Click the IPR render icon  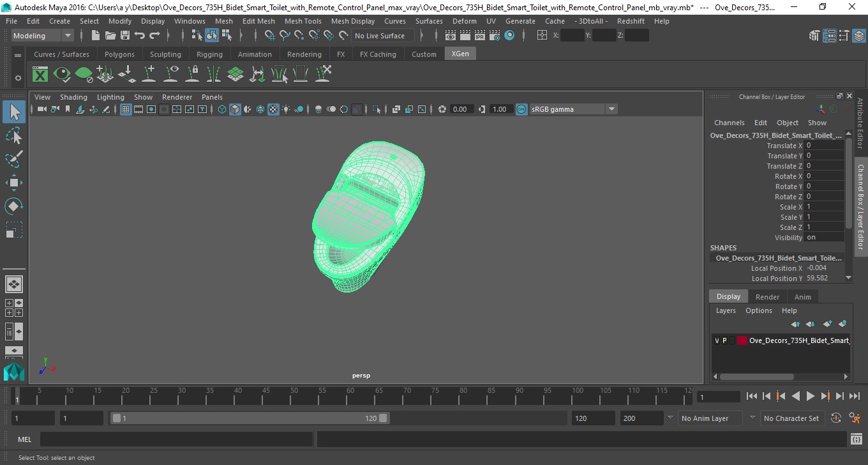tap(480, 36)
